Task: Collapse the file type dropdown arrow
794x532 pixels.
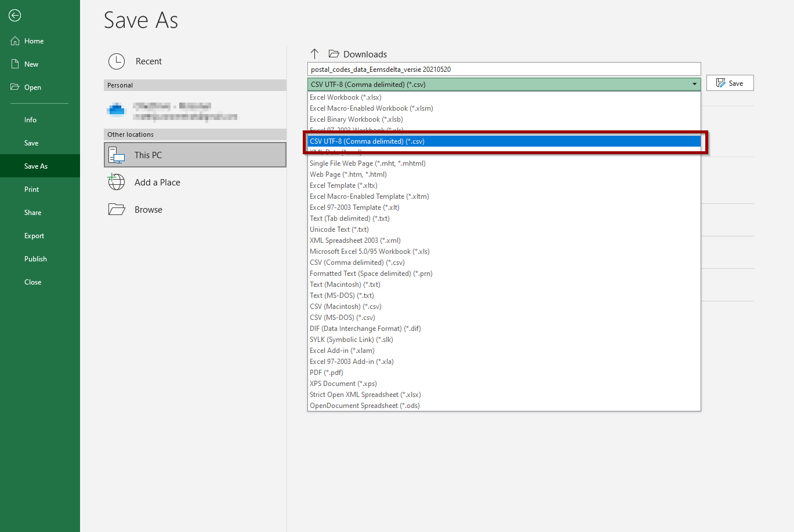Action: pyautogui.click(x=694, y=85)
